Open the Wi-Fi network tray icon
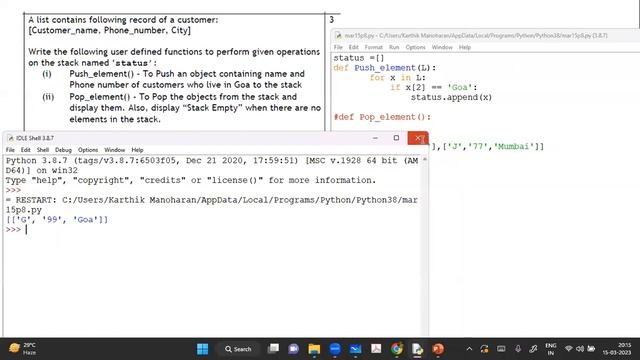 pyautogui.click(x=569, y=349)
